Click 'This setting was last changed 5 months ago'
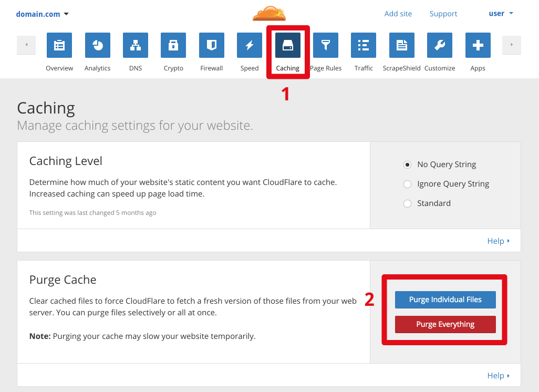 tap(92, 213)
